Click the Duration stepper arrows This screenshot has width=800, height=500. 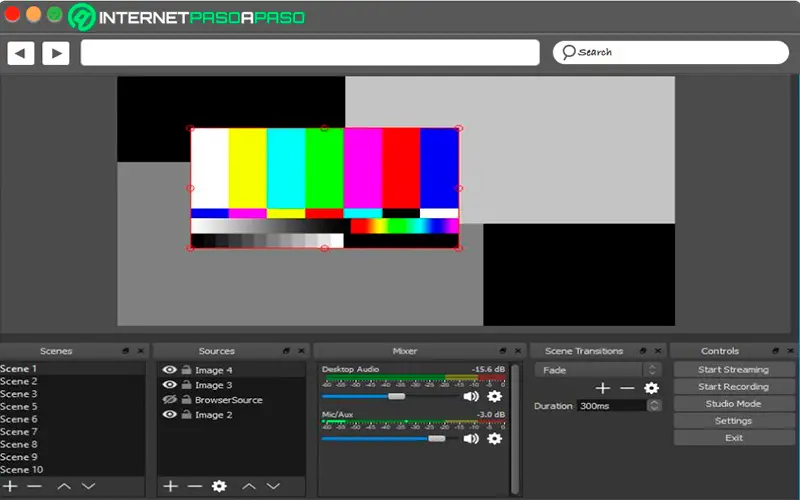(654, 406)
